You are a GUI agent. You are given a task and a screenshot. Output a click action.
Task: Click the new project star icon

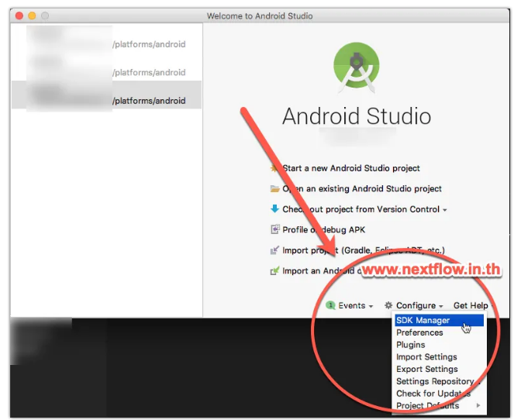pos(274,168)
